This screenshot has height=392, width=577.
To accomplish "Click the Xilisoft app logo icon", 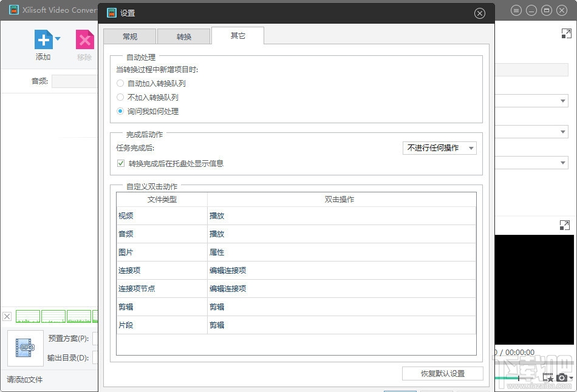I will click(x=13, y=10).
